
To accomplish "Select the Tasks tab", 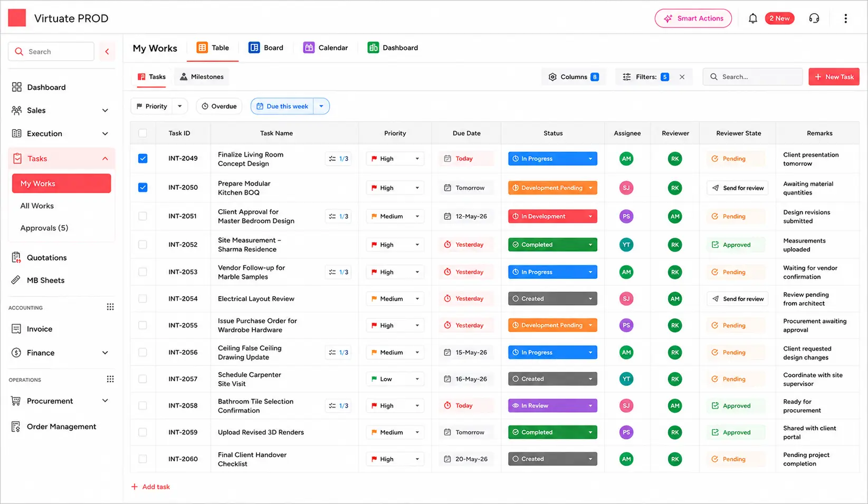I will click(x=151, y=77).
